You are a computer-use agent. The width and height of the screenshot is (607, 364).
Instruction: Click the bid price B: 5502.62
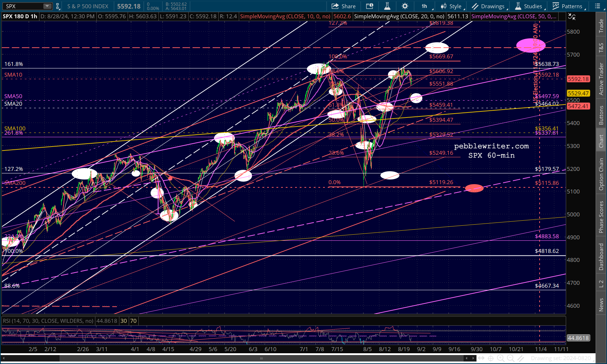(x=176, y=4)
